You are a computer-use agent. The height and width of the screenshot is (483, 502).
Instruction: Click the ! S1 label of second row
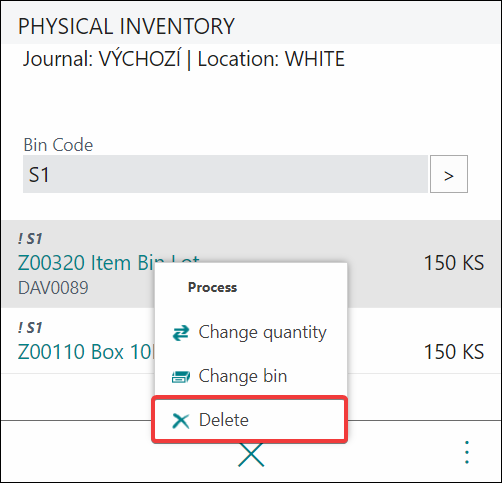point(30,328)
